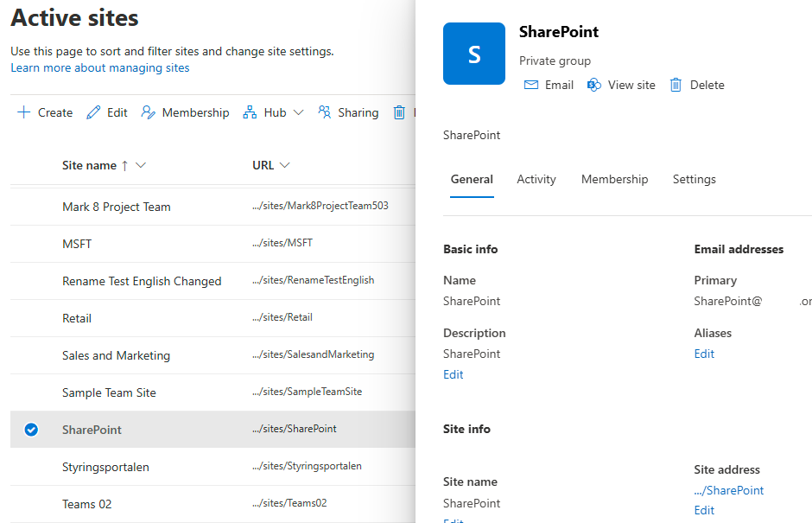The image size is (812, 523).
Task: Click the Delete trash icon in panel
Action: tap(676, 85)
